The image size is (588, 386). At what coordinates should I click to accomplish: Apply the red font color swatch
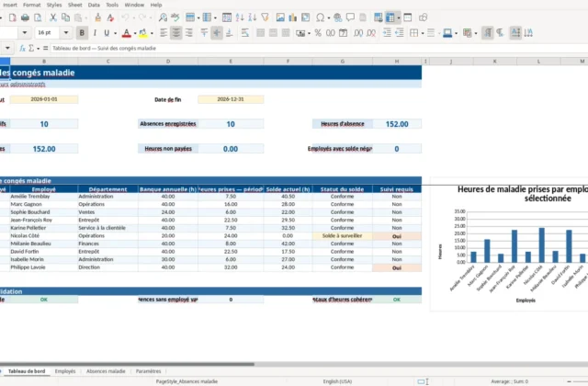[x=127, y=33]
